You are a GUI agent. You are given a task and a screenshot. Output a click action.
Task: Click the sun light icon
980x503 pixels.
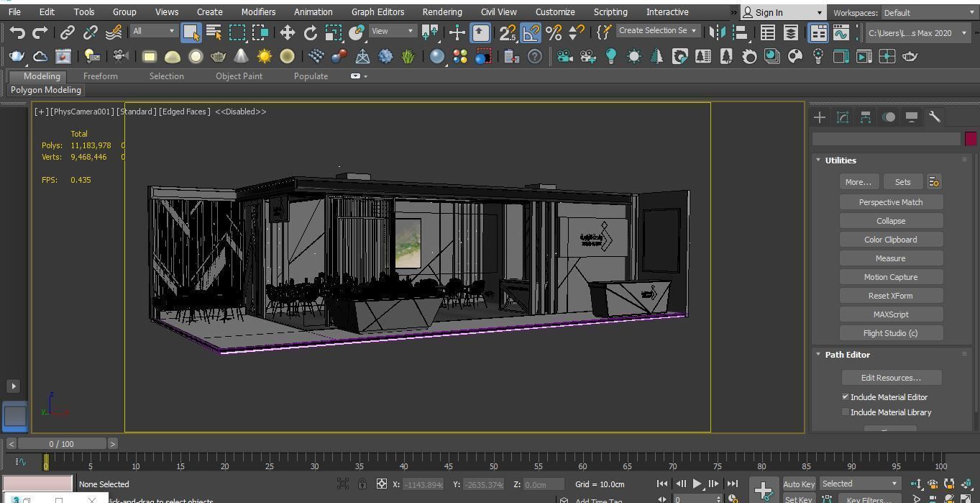click(x=265, y=56)
